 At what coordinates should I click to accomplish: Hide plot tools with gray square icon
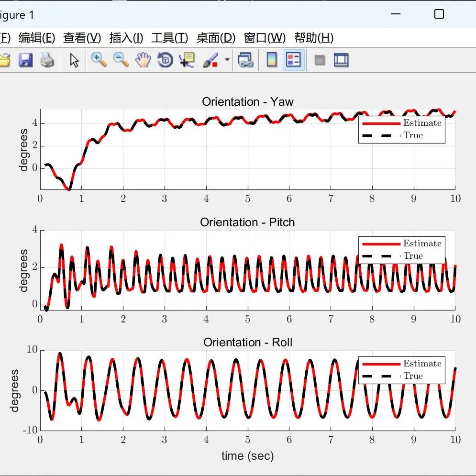point(320,60)
